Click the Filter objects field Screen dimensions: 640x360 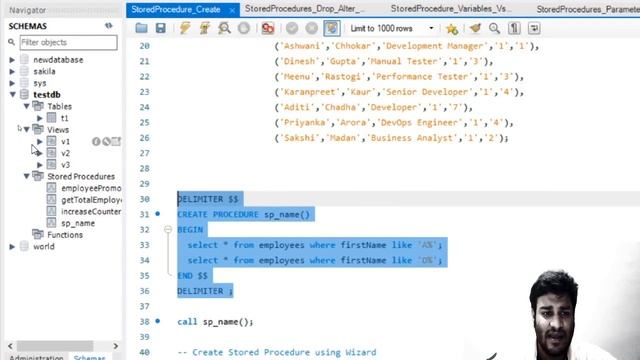69,42
